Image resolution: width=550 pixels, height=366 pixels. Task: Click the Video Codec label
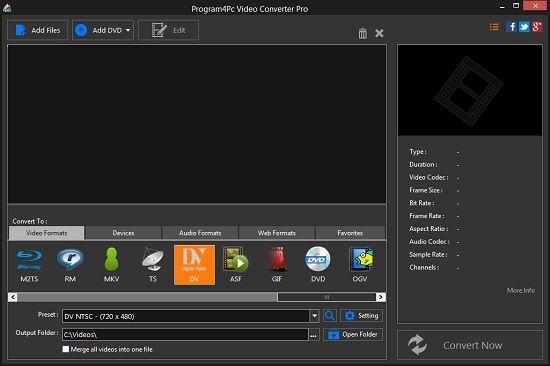(x=429, y=177)
